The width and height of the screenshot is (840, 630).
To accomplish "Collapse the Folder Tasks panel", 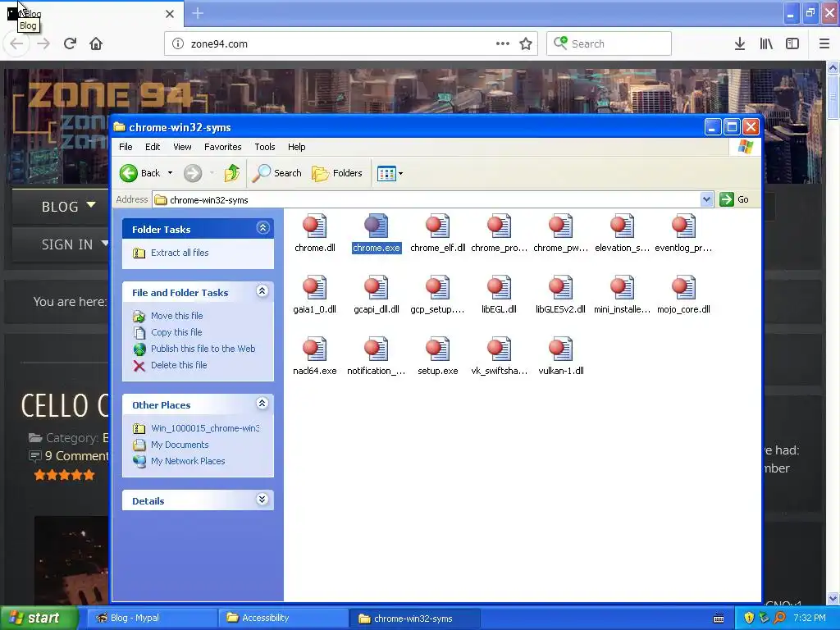I will pyautogui.click(x=262, y=228).
